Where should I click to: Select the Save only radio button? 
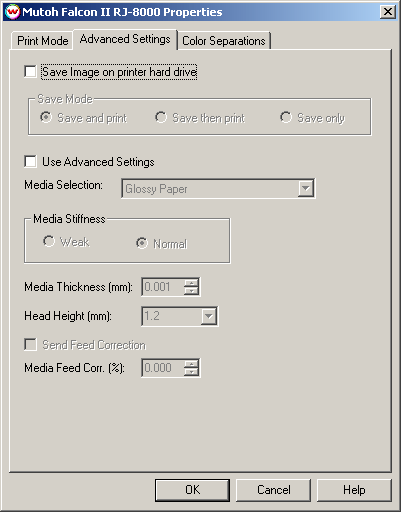click(286, 117)
